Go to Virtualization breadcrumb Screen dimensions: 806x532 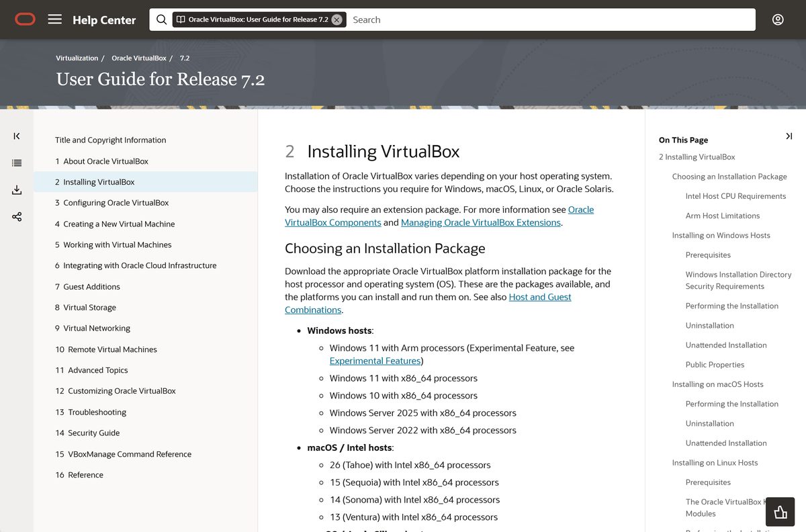coord(77,58)
